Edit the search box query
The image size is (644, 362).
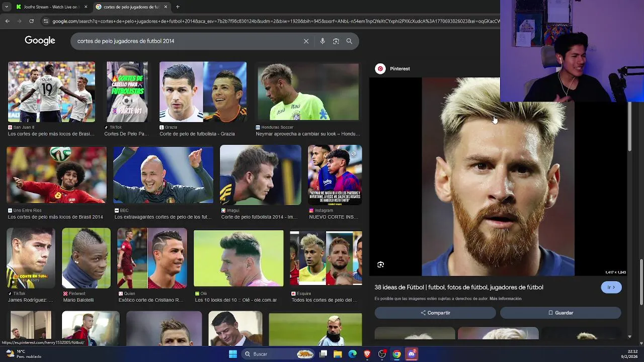tap(186, 41)
